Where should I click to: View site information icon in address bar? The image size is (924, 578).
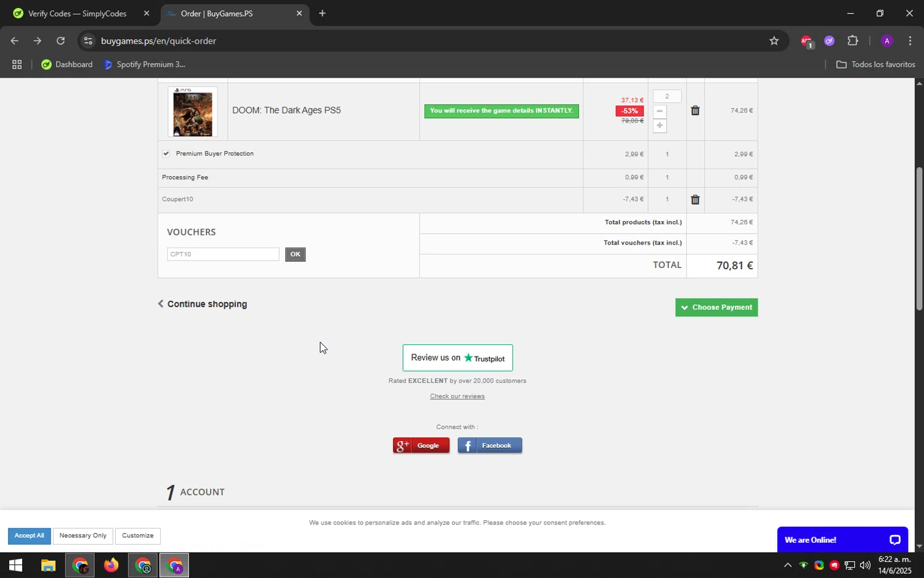point(88,41)
